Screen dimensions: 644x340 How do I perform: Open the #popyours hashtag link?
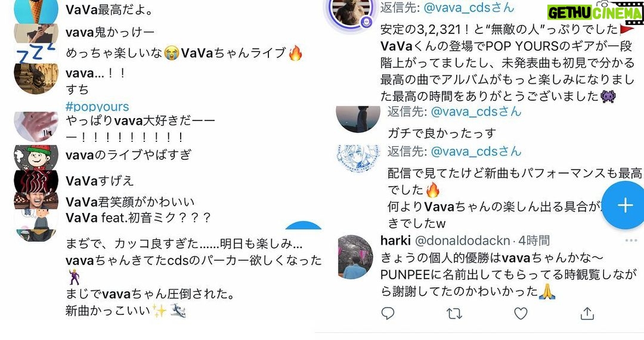click(x=97, y=107)
